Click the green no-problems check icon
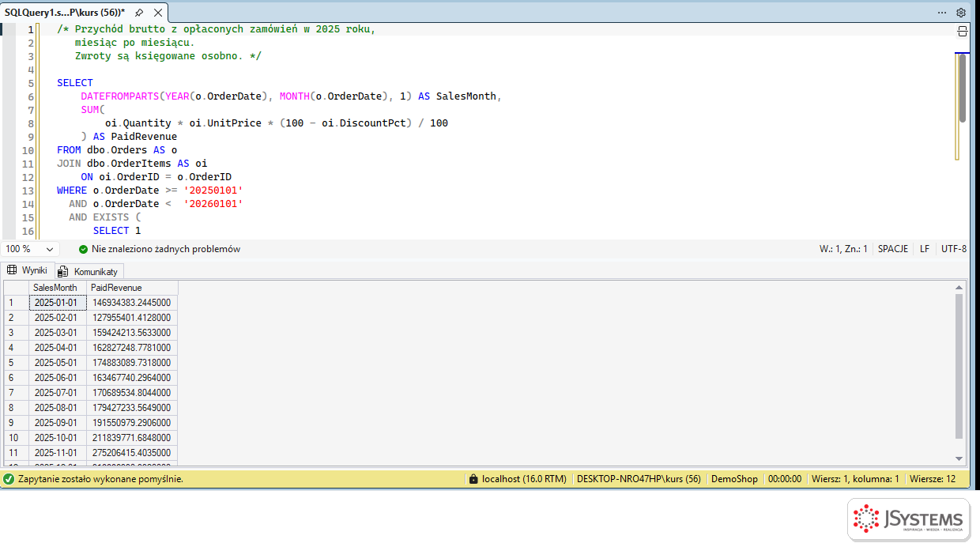 click(83, 249)
